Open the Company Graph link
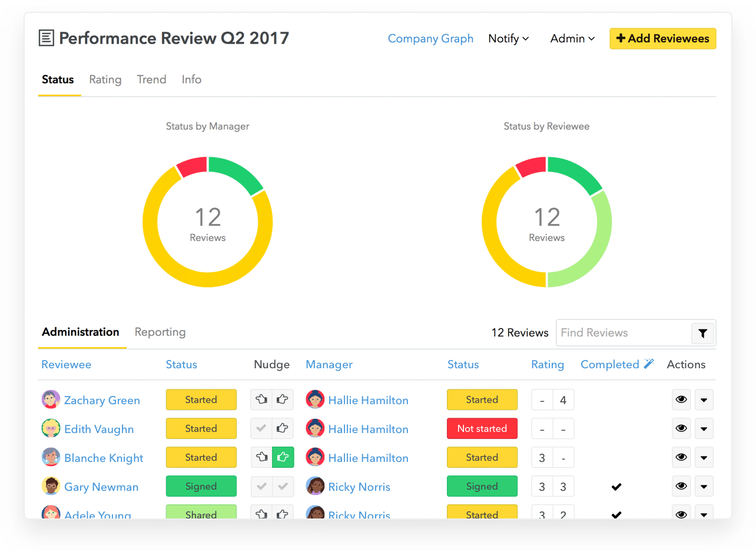756x555 pixels. coord(430,38)
